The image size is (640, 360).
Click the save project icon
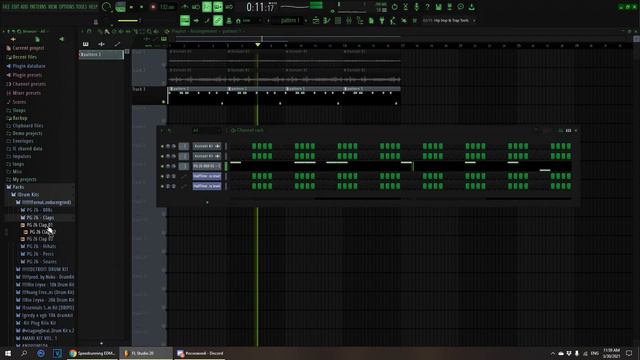438,7
